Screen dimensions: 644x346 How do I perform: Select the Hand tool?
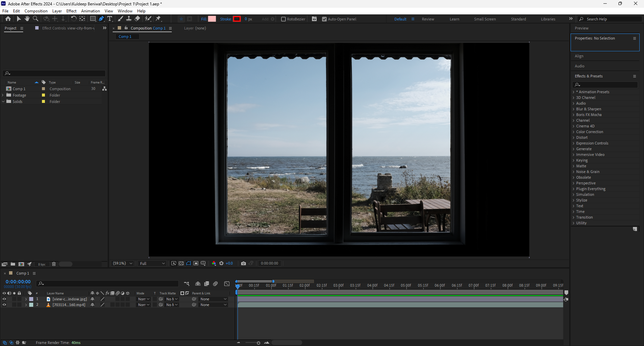tap(27, 19)
